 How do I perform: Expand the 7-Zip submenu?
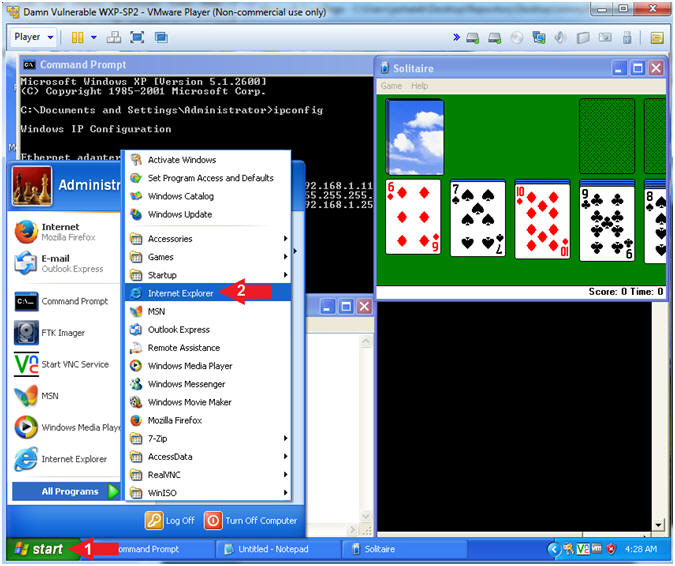pos(208,438)
